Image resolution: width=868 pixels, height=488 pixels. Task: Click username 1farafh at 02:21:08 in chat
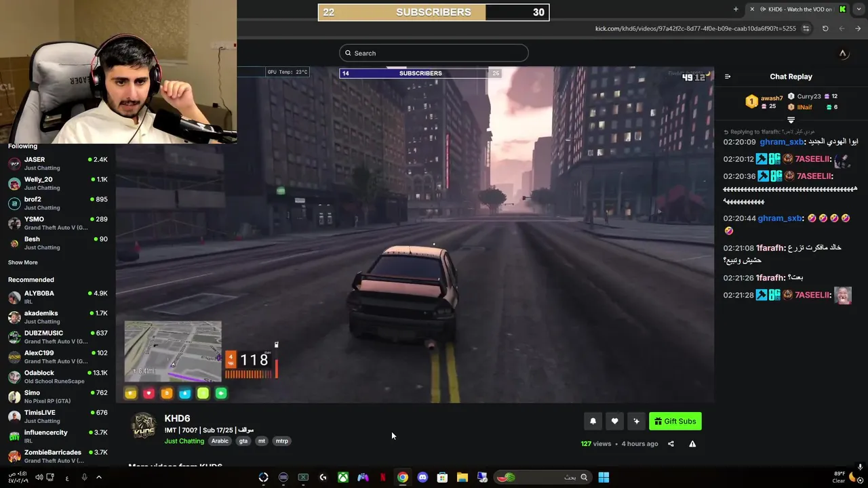point(770,248)
